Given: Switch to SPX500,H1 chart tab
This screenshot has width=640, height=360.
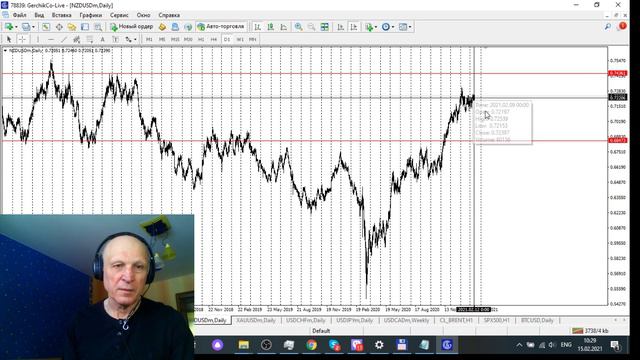Looking at the screenshot, I should 496,320.
